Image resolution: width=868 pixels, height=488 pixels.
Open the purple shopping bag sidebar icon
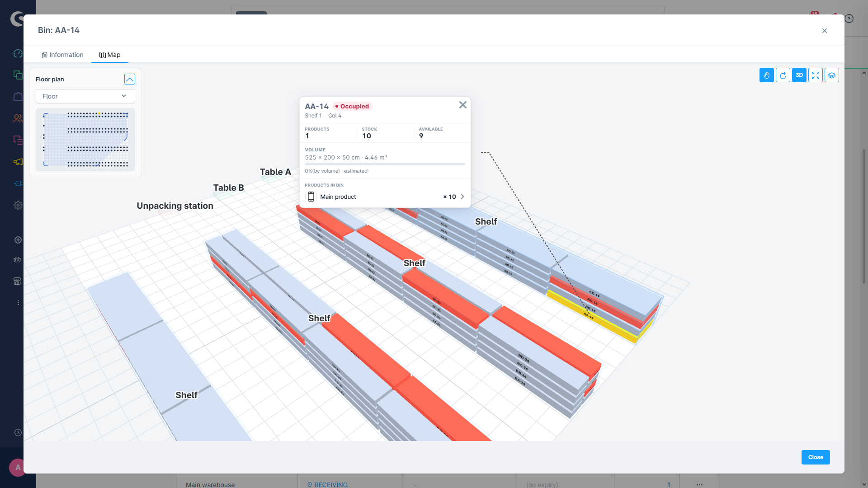(x=18, y=97)
